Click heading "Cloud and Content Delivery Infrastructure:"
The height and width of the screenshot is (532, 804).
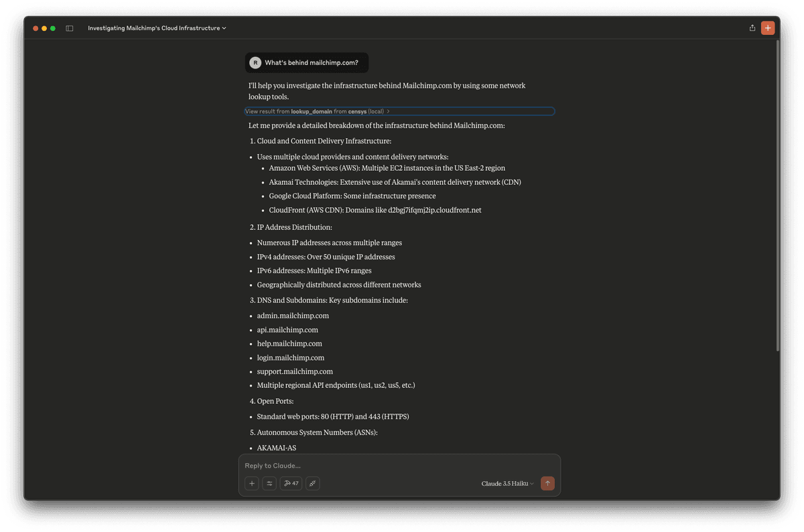tap(324, 141)
